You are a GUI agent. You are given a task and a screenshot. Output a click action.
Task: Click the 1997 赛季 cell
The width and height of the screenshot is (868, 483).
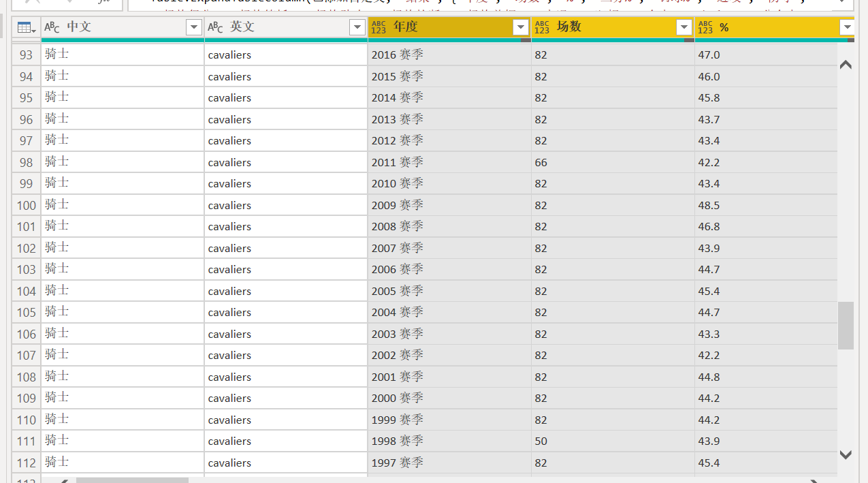[449, 463]
